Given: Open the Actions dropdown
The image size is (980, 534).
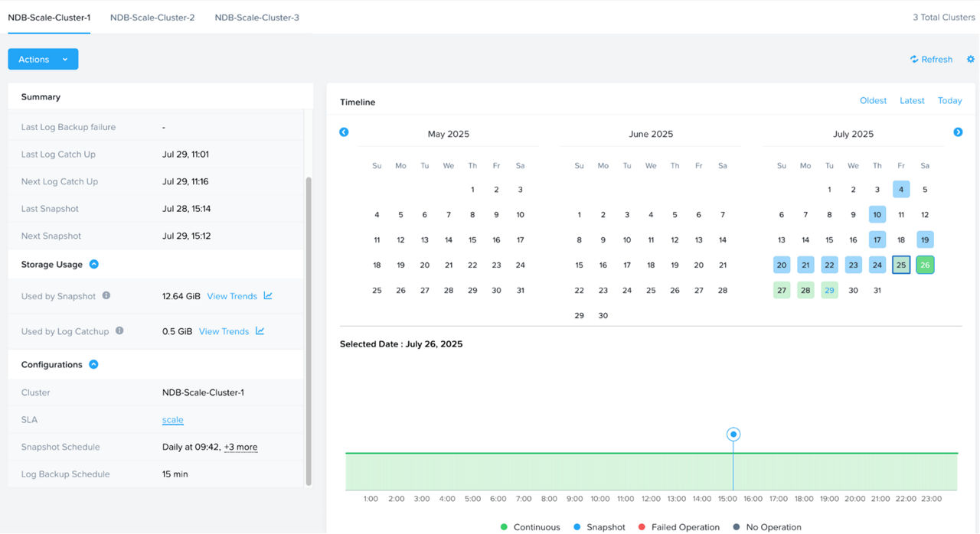Looking at the screenshot, I should tap(42, 59).
